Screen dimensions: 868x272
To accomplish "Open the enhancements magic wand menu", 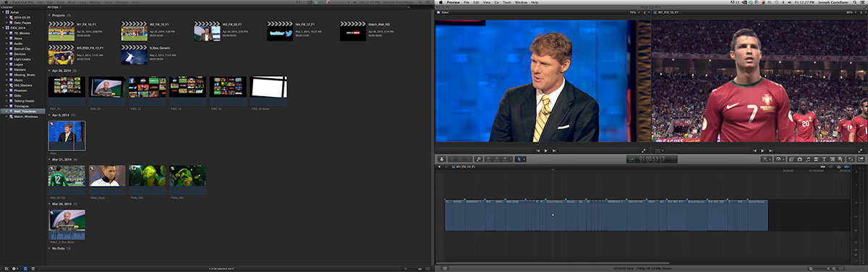I will 766,159.
